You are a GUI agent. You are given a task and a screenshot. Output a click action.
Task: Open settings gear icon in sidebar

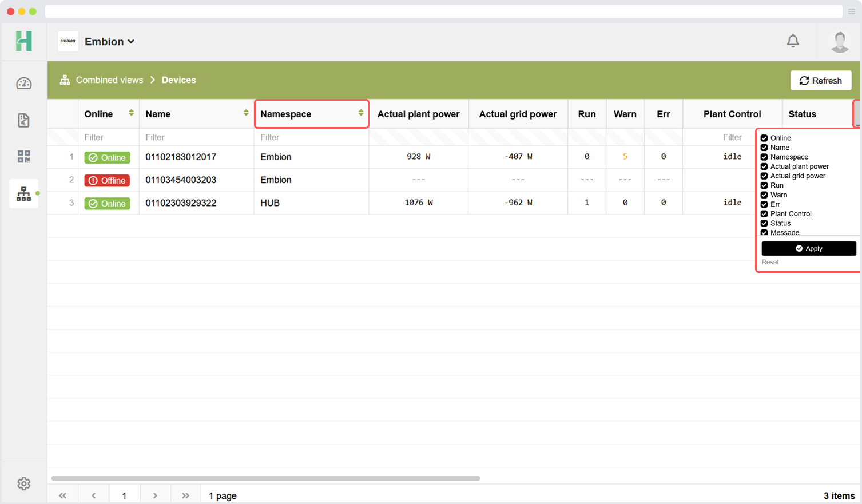tap(23, 483)
